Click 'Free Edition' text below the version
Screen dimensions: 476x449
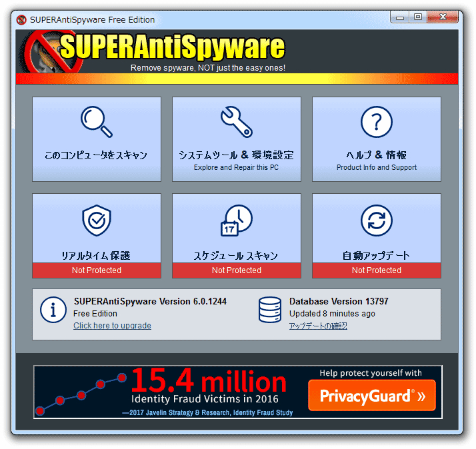point(95,313)
